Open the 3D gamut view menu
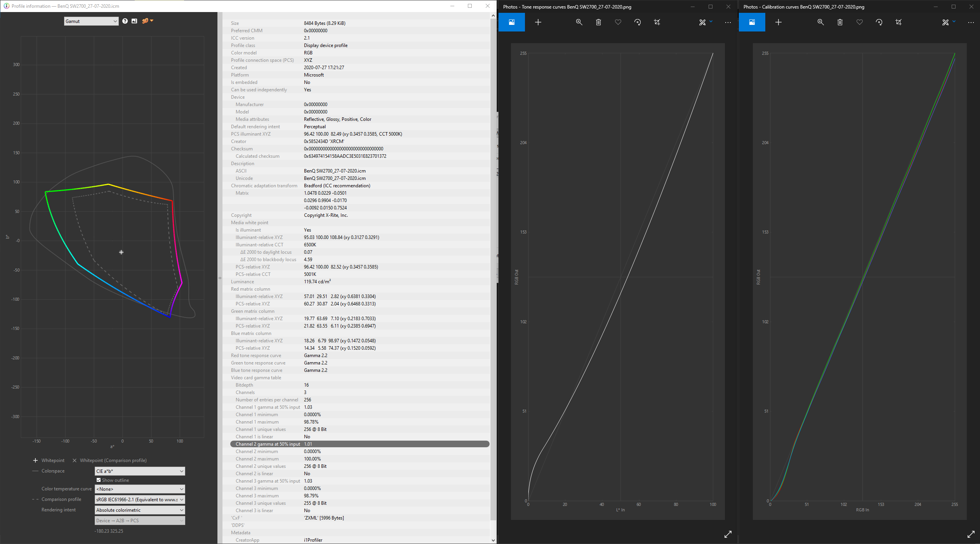 coord(148,21)
